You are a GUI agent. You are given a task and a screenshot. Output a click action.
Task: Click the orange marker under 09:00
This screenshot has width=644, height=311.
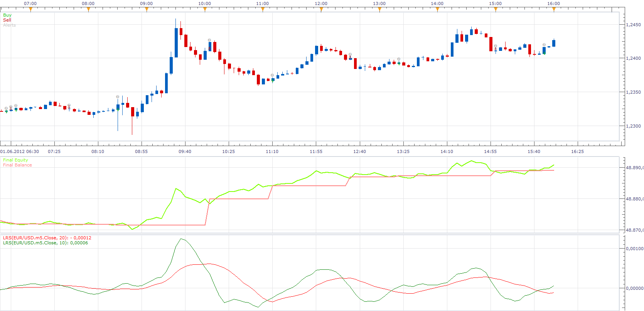click(x=147, y=10)
